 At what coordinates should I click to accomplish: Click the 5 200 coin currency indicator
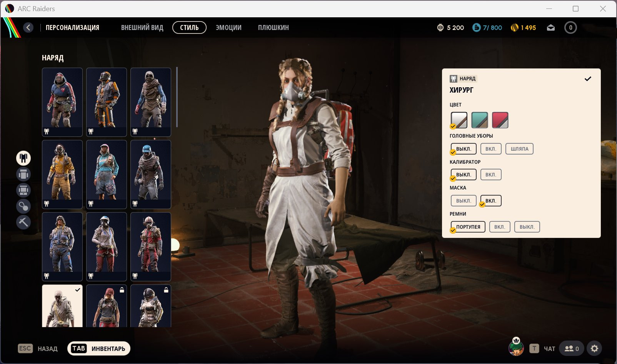pos(450,28)
